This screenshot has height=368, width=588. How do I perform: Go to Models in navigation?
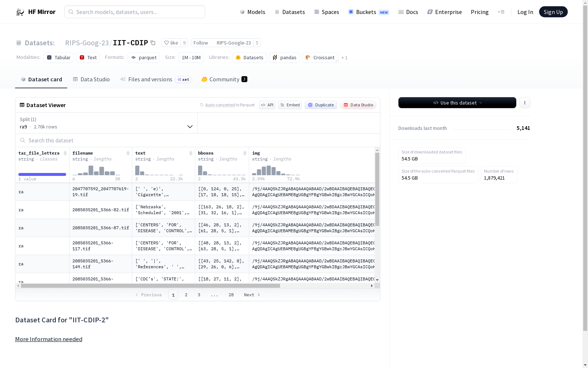click(x=252, y=12)
